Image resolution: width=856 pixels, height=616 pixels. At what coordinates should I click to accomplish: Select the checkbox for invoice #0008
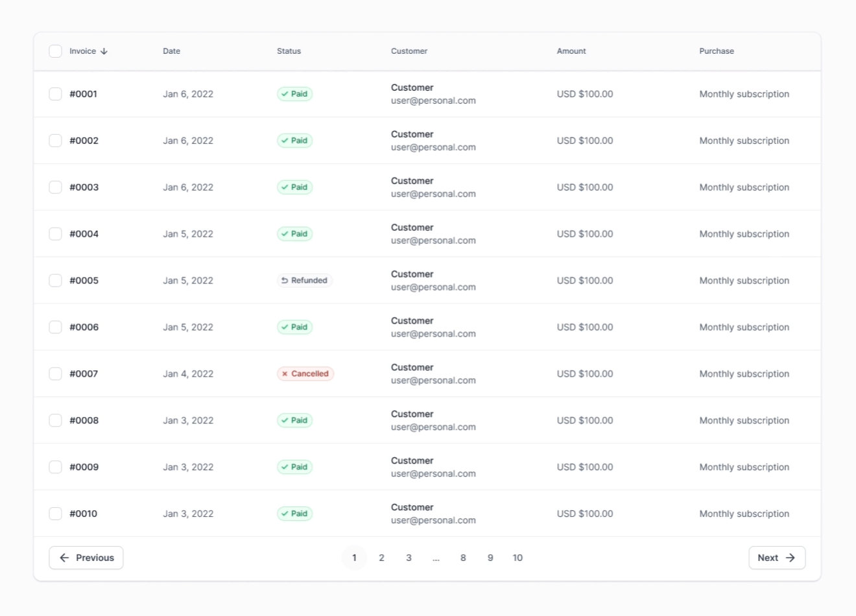pos(55,420)
